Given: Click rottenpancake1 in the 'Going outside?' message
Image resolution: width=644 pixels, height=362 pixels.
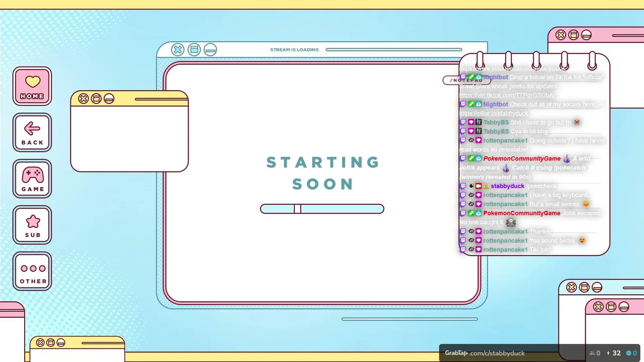Looking at the screenshot, I should [x=506, y=141].
